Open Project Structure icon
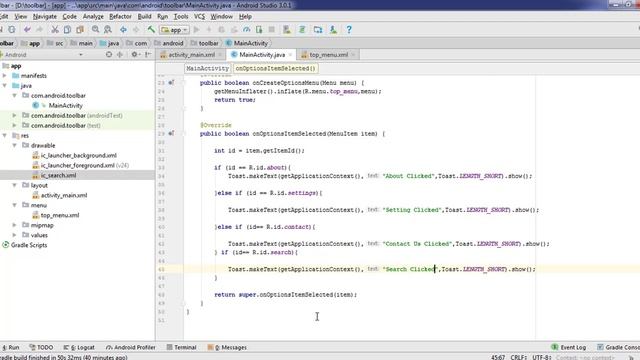 point(318,29)
